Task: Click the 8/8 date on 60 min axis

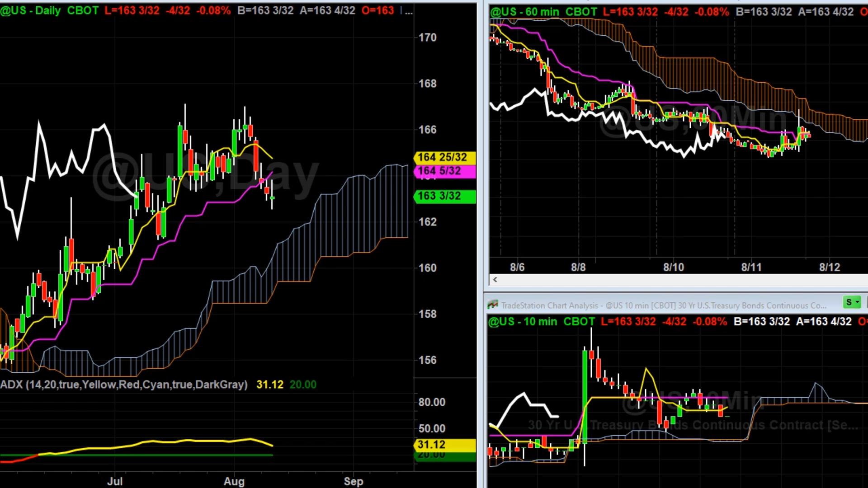Action: pos(578,267)
